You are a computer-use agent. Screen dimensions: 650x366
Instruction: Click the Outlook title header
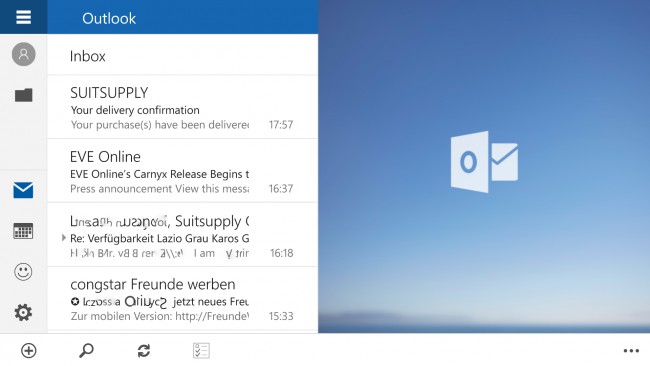click(109, 18)
